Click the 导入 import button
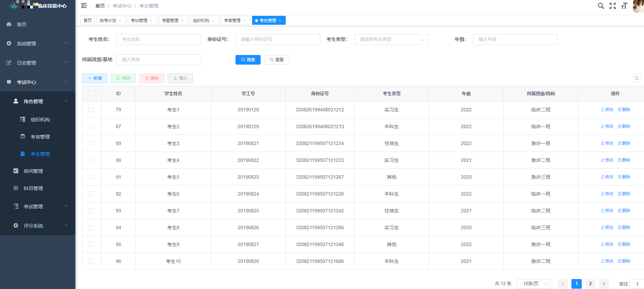644x289 pixels. 180,78
